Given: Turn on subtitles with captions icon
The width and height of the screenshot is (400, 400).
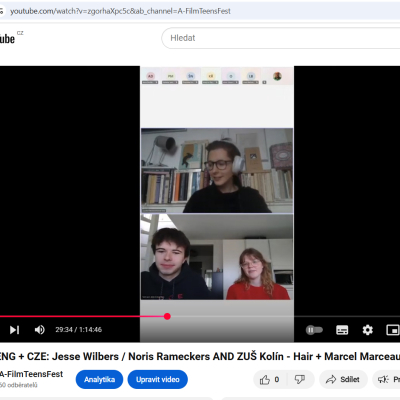Looking at the screenshot, I should tap(342, 330).
